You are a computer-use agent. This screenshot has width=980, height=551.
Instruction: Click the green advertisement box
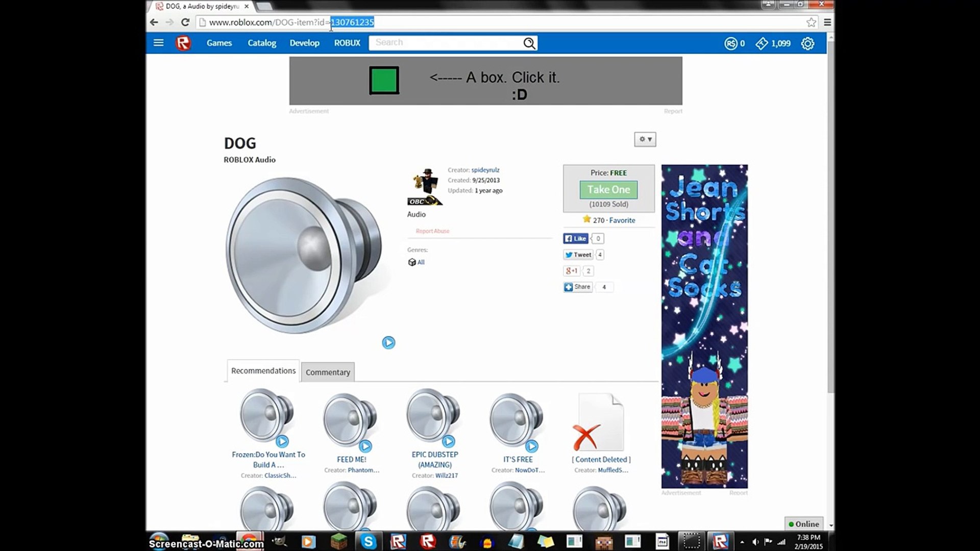point(384,80)
